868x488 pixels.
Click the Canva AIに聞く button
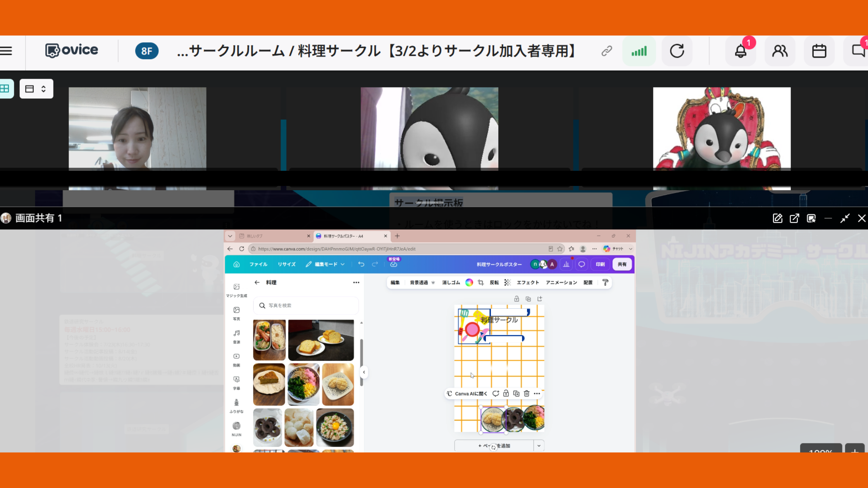(x=467, y=393)
